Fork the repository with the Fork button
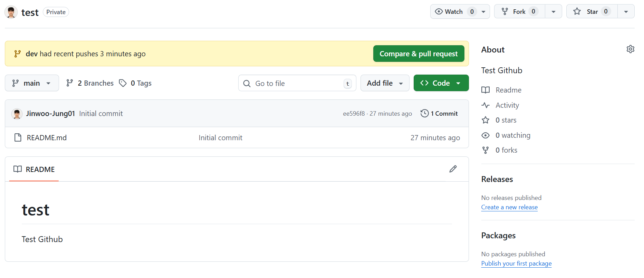The image size is (644, 278). tap(519, 11)
